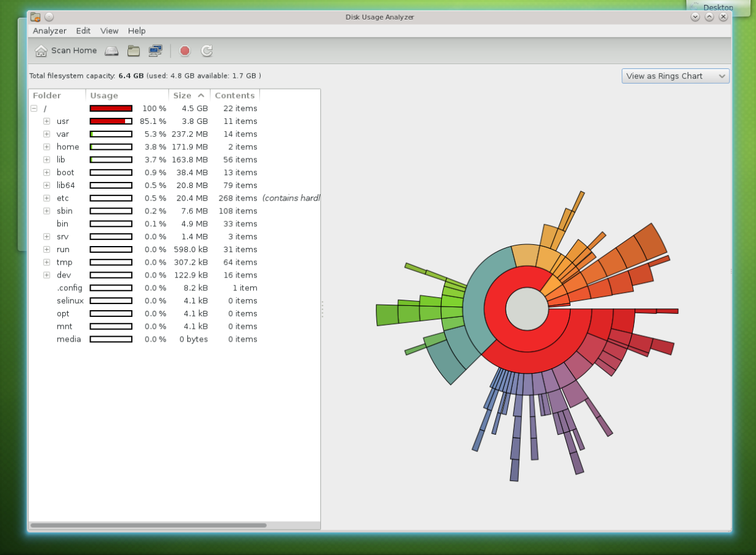Image resolution: width=756 pixels, height=555 pixels.
Task: Click the horizontal scrollbar under folder list
Action: 148,525
